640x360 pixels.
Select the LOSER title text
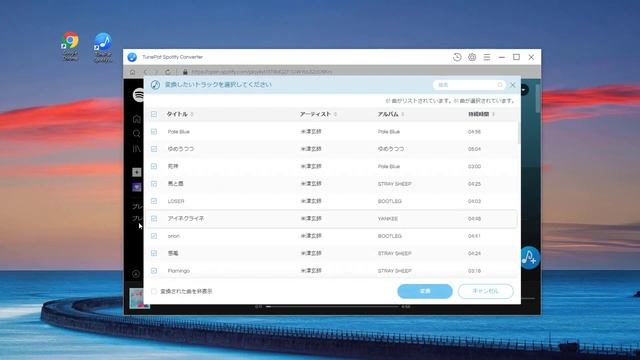click(176, 201)
